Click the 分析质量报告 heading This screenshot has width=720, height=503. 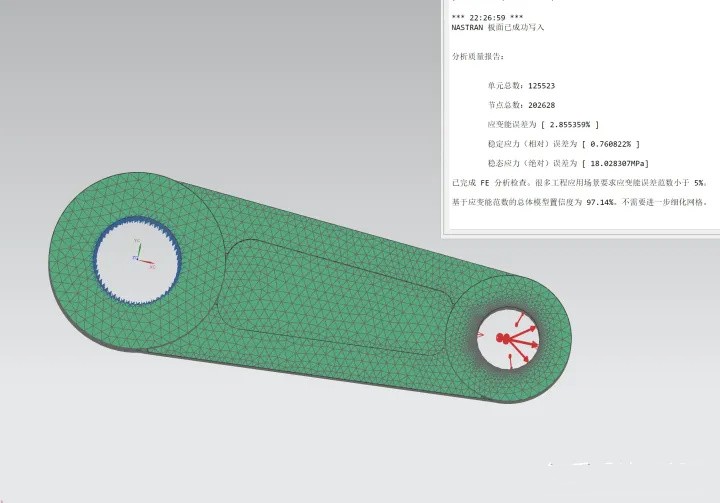pos(478,57)
